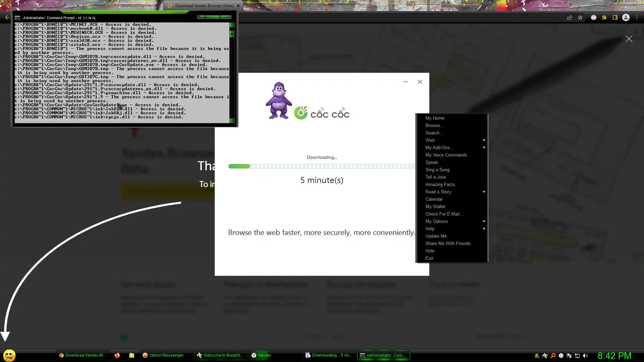Click the network tray icon

(x=577, y=356)
